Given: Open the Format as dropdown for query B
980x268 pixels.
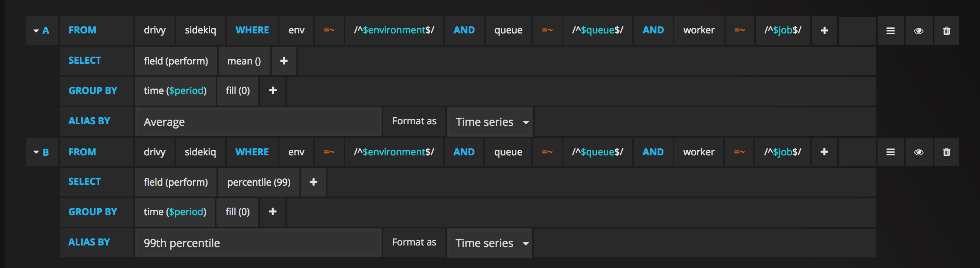Looking at the screenshot, I should pos(490,243).
